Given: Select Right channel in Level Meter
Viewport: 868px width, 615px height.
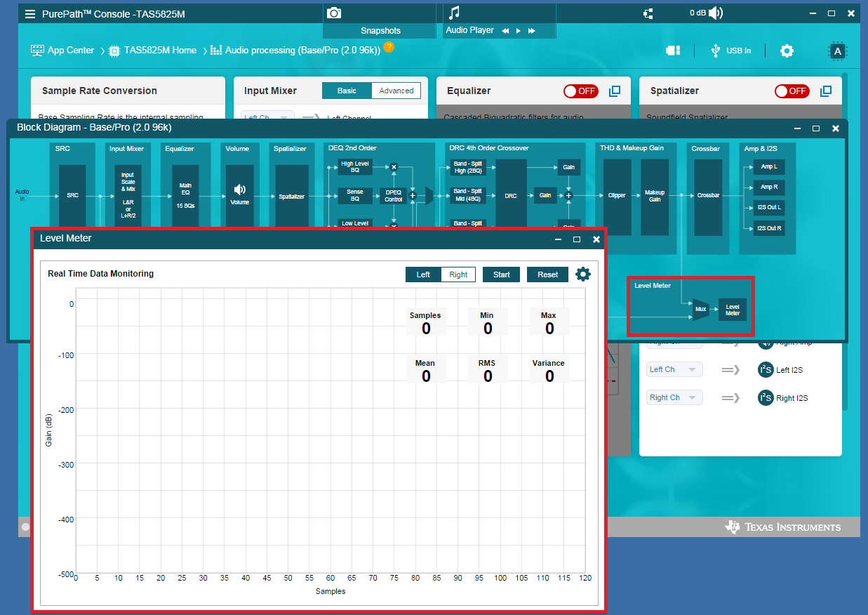Looking at the screenshot, I should coord(458,275).
